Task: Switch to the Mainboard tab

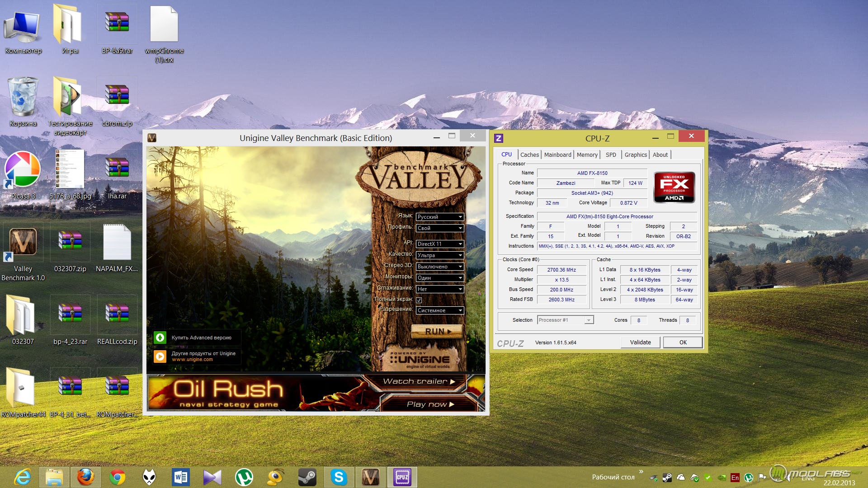Action: [557, 155]
